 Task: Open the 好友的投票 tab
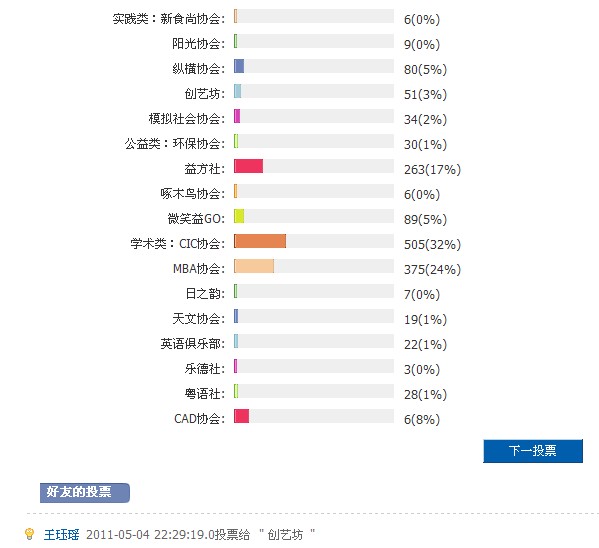pyautogui.click(x=85, y=493)
